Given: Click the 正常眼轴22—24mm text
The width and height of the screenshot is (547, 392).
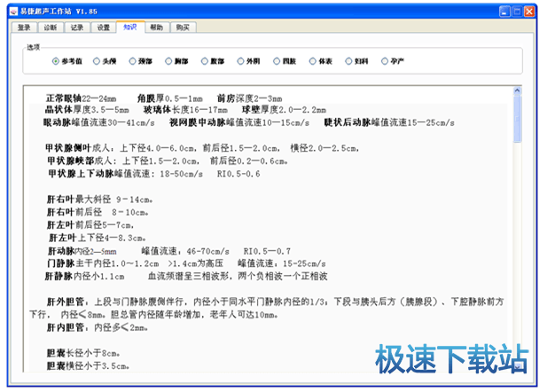Looking at the screenshot, I should 81,98.
